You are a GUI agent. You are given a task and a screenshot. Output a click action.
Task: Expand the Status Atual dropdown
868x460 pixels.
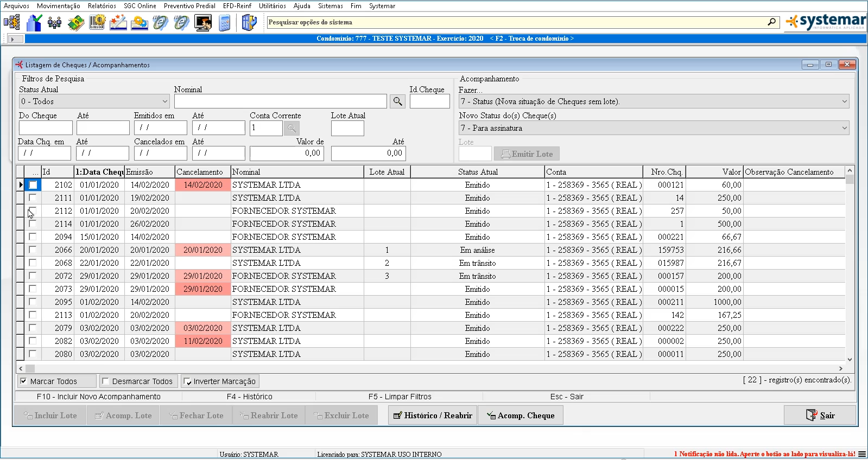coord(164,101)
